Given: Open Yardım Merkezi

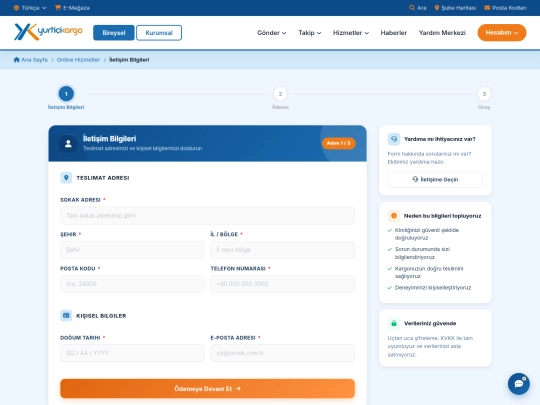Looking at the screenshot, I should (442, 33).
